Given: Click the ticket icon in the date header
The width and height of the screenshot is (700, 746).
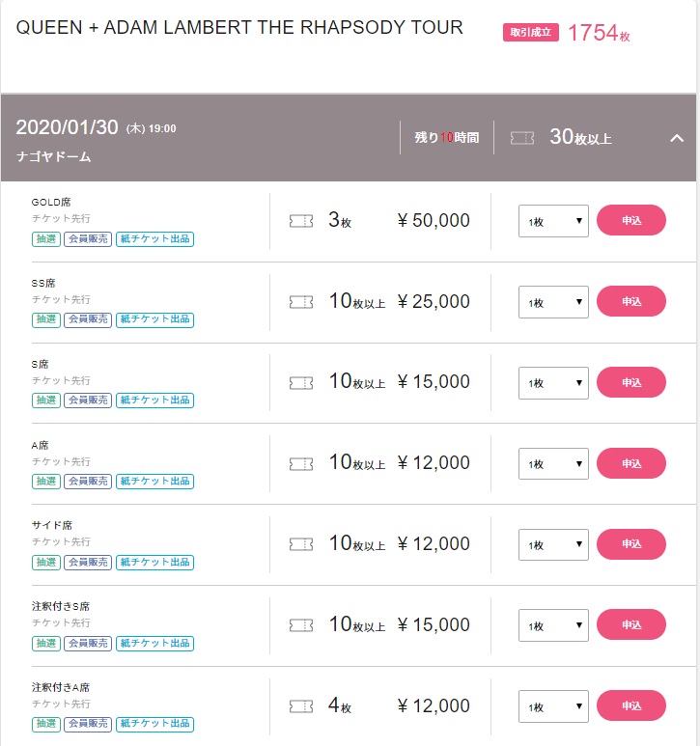Looking at the screenshot, I should [521, 138].
